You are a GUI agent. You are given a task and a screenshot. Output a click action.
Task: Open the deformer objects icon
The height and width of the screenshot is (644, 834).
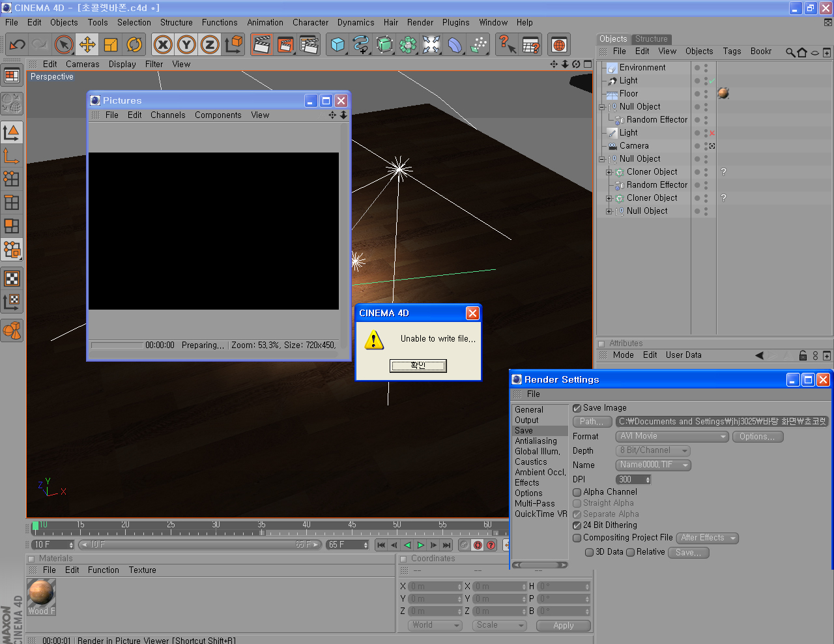(455, 44)
